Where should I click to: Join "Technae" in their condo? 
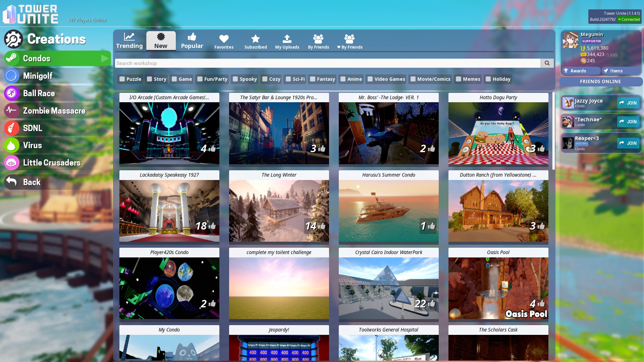(628, 122)
